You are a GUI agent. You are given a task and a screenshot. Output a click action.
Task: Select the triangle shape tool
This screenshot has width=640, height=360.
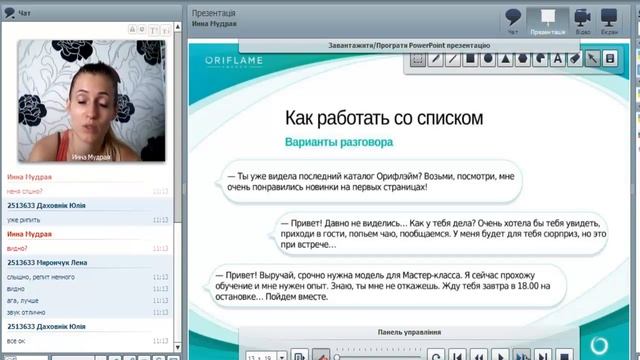(505, 59)
